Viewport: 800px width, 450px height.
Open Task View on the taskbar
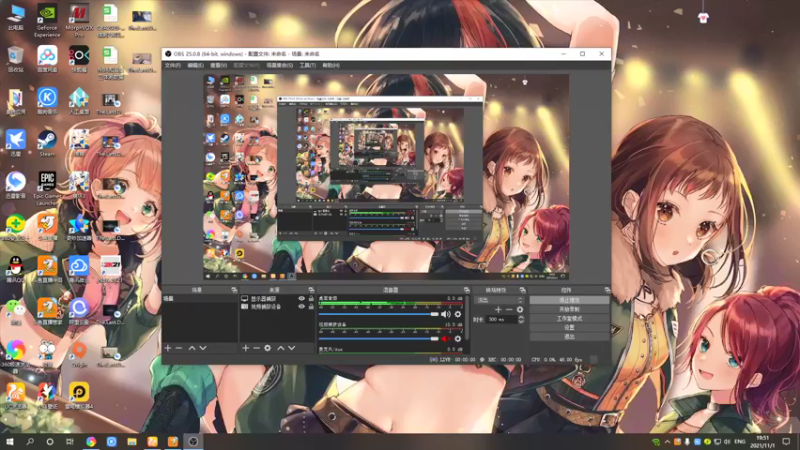pyautogui.click(x=70, y=441)
